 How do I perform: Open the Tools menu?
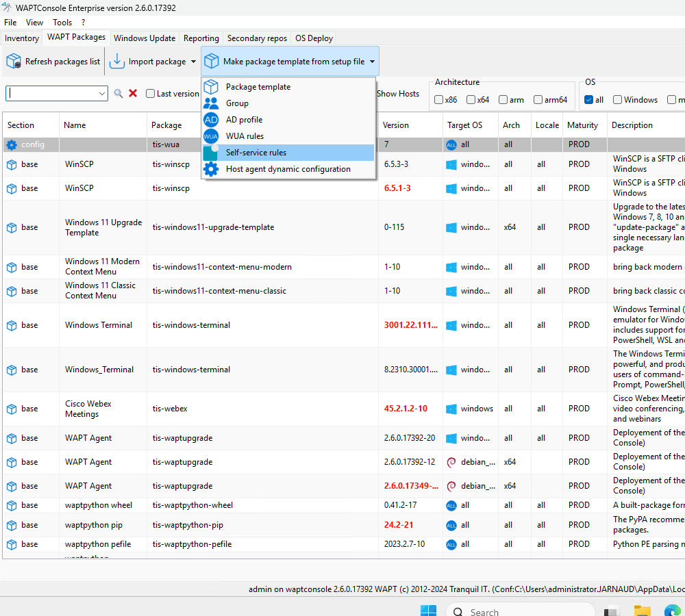[x=62, y=23]
